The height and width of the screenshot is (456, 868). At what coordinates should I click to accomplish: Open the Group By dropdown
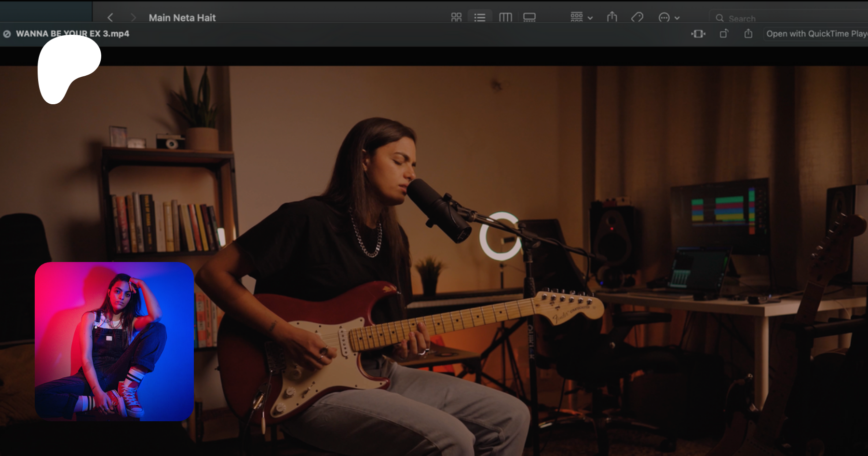coord(581,17)
